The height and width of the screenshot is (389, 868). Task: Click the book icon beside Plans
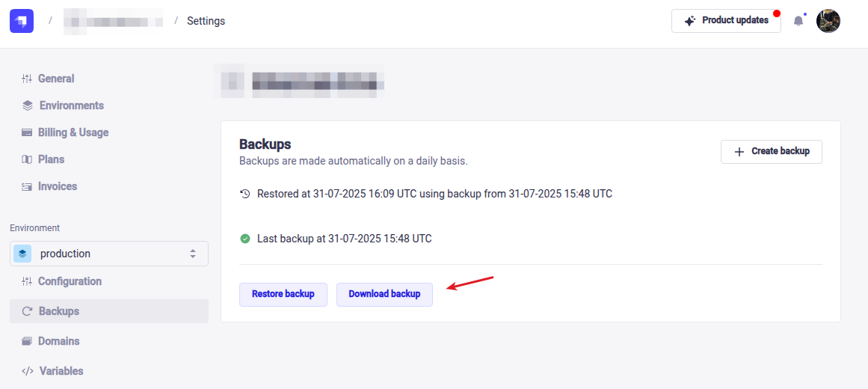(27, 159)
